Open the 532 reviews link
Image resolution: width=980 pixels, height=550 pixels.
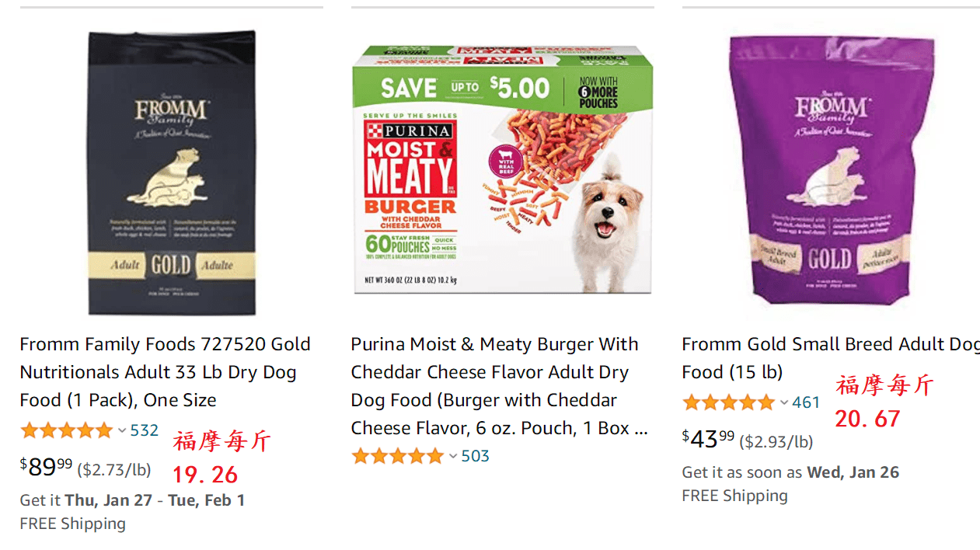[x=145, y=430]
